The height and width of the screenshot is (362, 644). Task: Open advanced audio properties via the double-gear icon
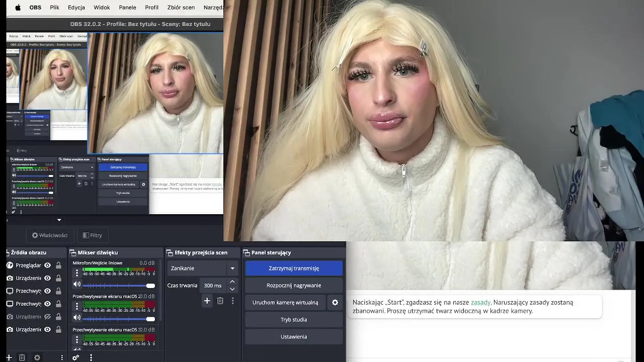(75, 357)
